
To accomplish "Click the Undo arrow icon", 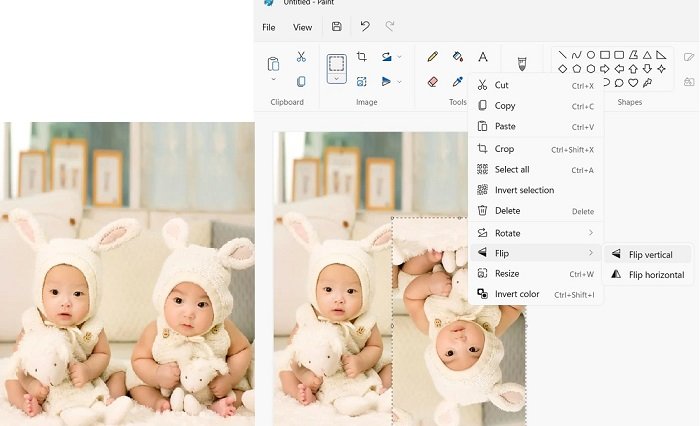I will pos(365,27).
